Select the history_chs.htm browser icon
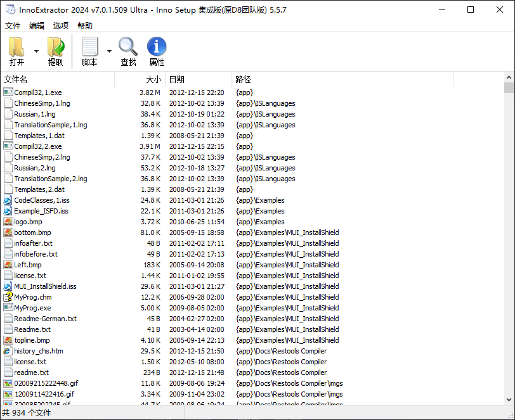 point(8,351)
